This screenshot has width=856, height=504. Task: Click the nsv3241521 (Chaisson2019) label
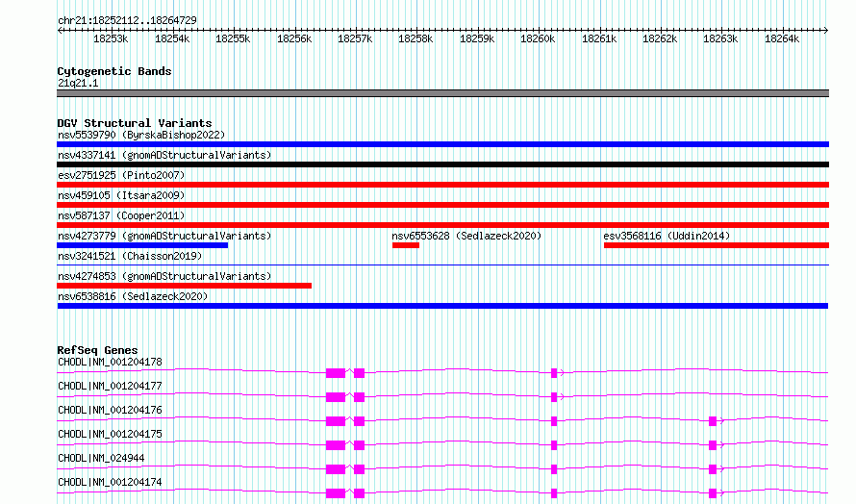click(x=130, y=256)
